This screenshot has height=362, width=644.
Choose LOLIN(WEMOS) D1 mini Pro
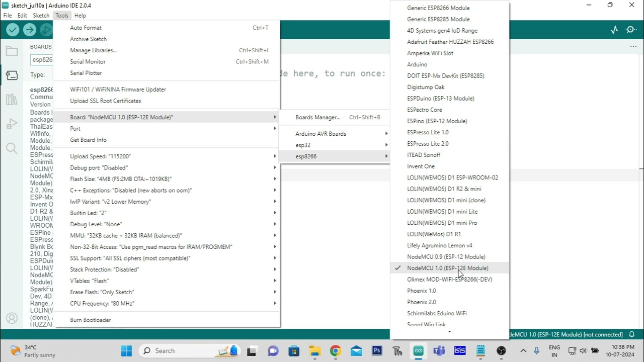click(x=450, y=223)
